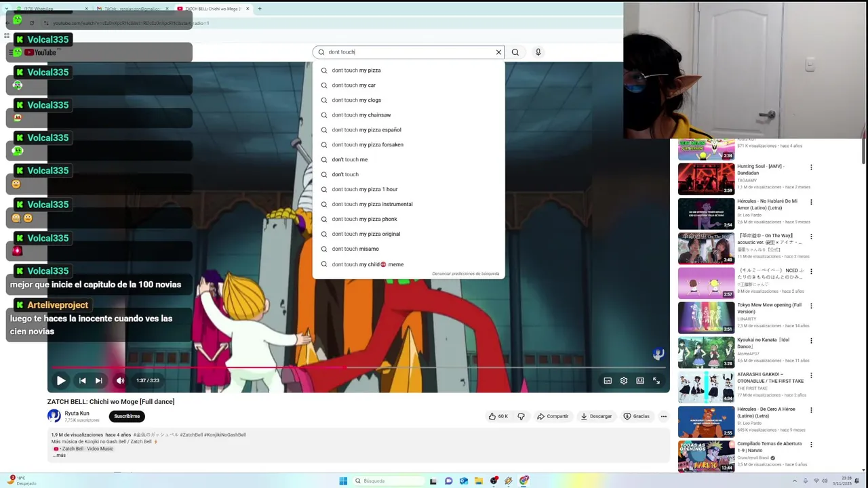868x488 pixels.
Task: Toggle subtitles in the video player
Action: point(608,380)
